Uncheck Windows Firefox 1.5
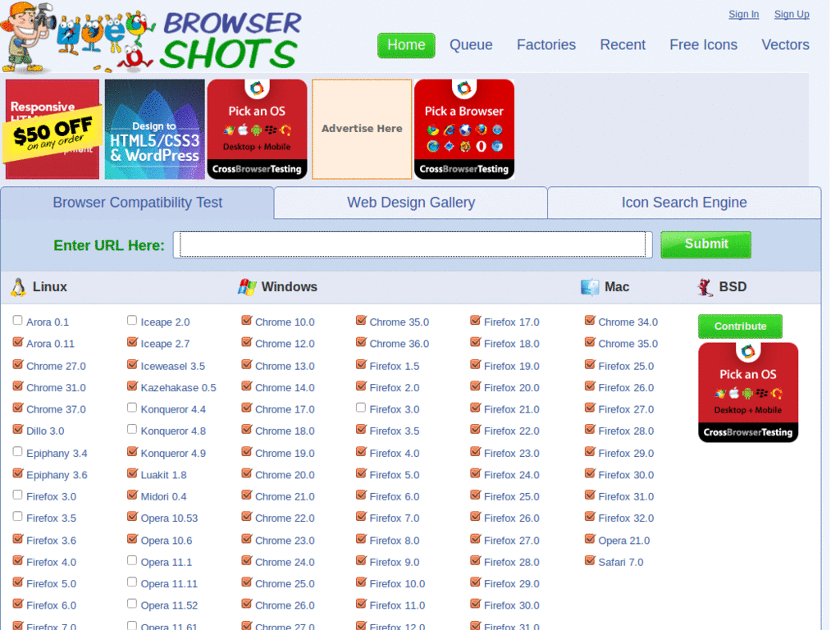This screenshot has height=630, width=840. [x=361, y=364]
